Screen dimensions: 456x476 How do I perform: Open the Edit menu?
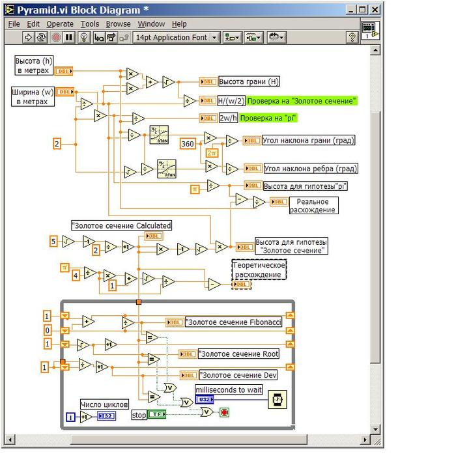(x=33, y=24)
